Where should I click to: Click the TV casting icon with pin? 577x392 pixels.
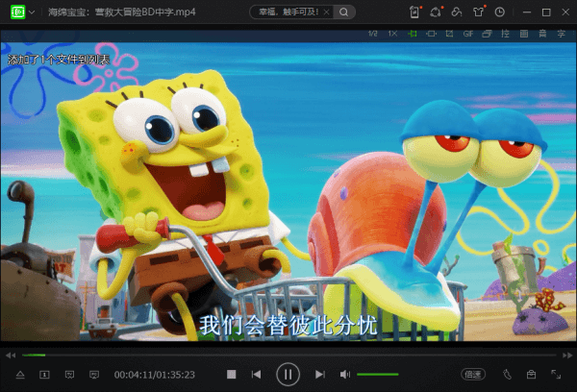click(69, 375)
